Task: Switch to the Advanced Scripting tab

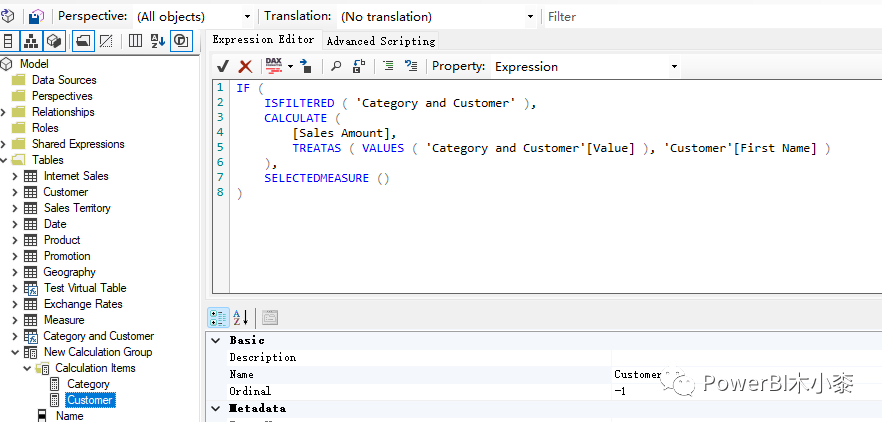Action: tap(381, 41)
